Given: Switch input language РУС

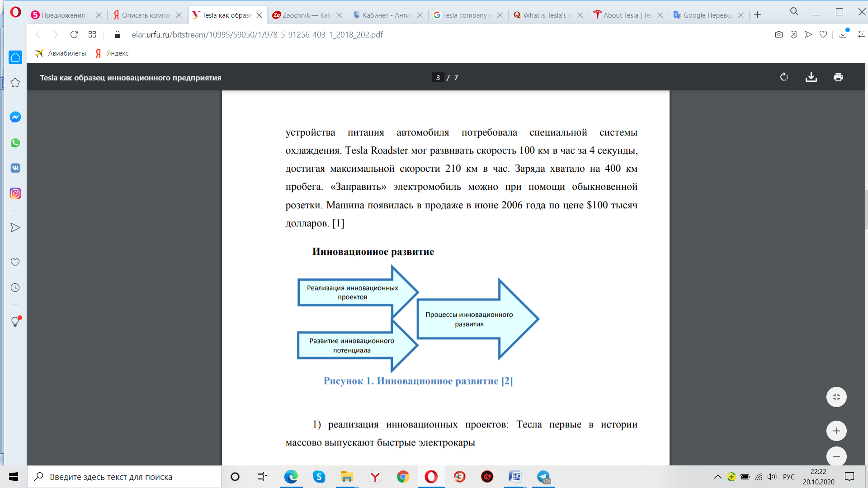Looking at the screenshot, I should tap(789, 477).
